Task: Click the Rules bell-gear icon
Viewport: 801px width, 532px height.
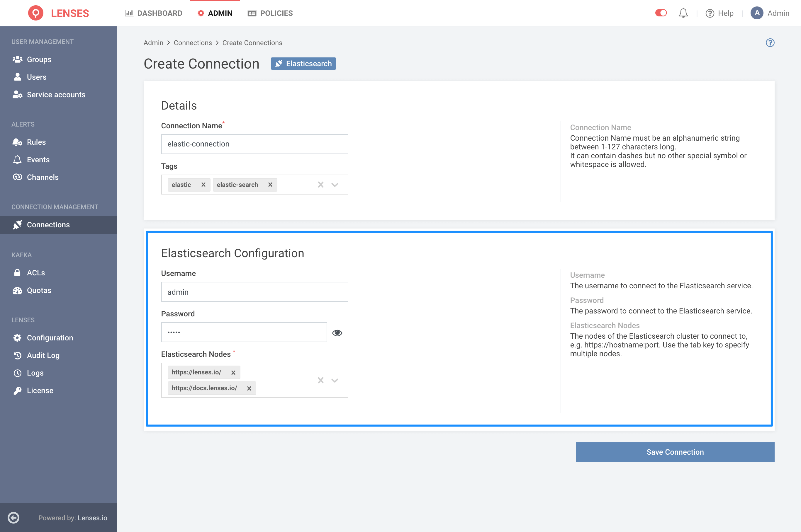Action: coord(17,142)
